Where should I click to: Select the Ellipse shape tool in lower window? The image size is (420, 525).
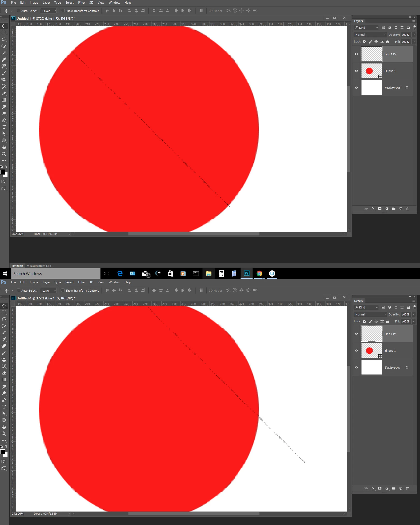tap(4, 420)
